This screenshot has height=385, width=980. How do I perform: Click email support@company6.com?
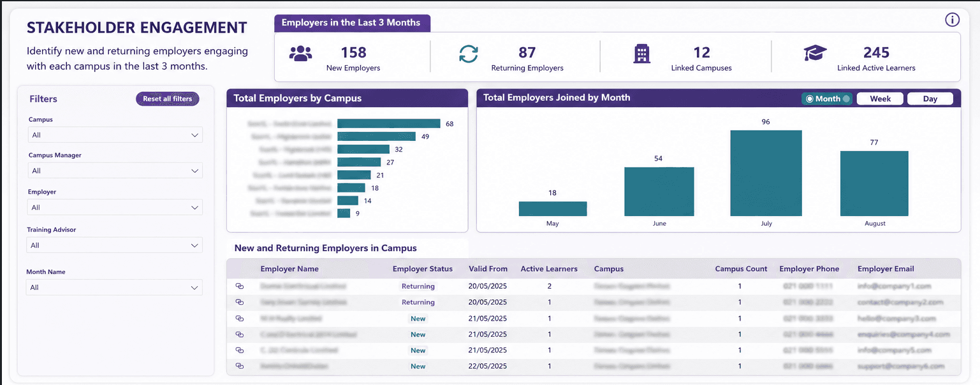pyautogui.click(x=901, y=366)
